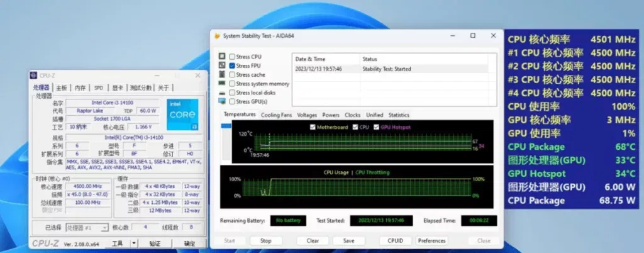
Task: Open AIDA64 Preferences
Action: point(431,240)
